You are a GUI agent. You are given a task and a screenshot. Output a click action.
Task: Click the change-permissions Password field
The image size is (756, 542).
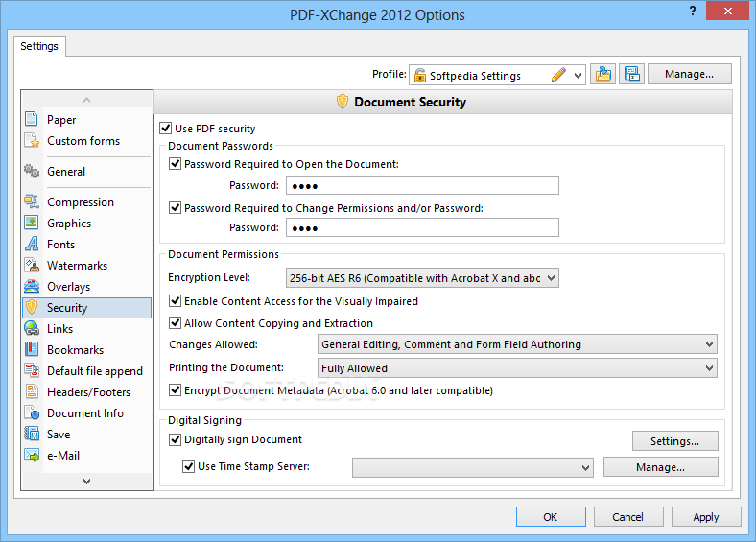[422, 227]
